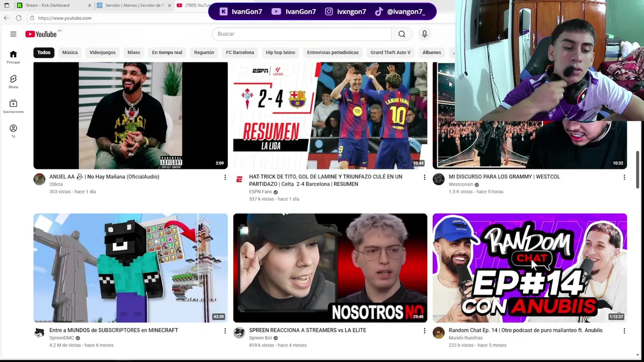The width and height of the screenshot is (644, 362).
Task: Click the Mundo Rueditas channel avatar
Action: click(x=439, y=333)
